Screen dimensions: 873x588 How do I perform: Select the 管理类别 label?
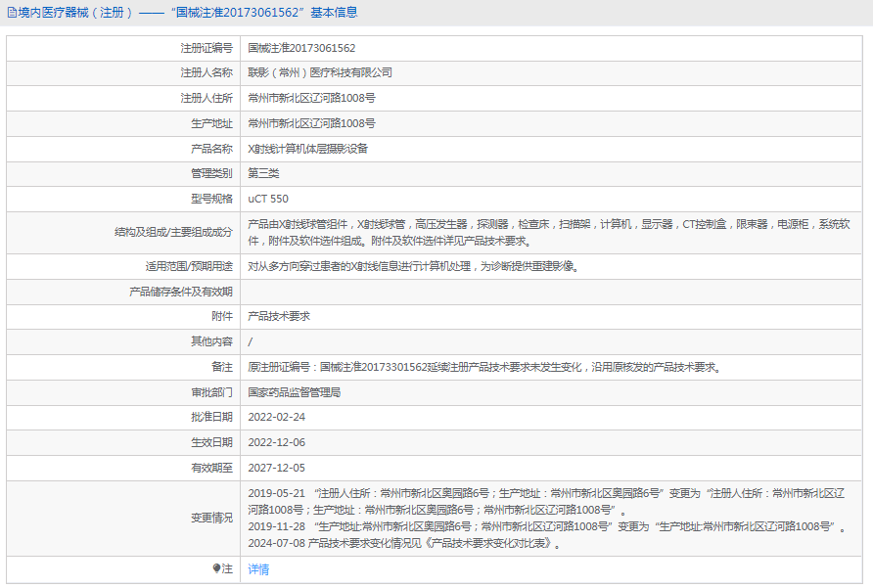(211, 174)
